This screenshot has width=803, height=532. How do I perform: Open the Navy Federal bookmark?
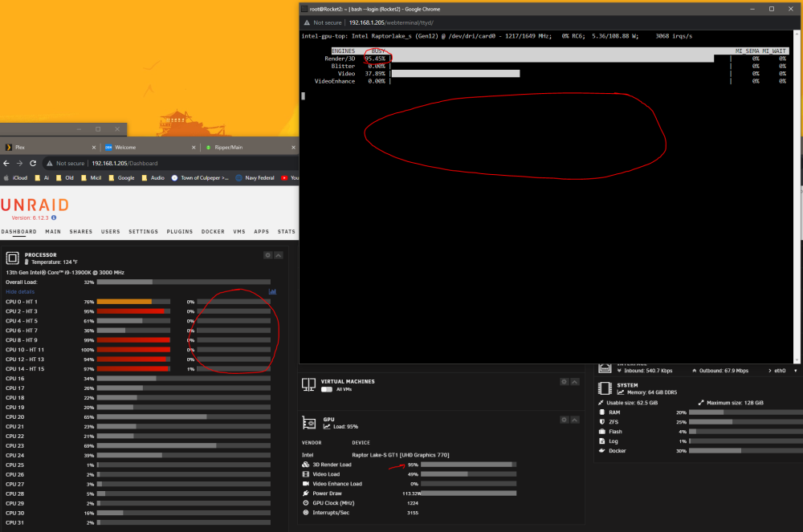click(255, 178)
